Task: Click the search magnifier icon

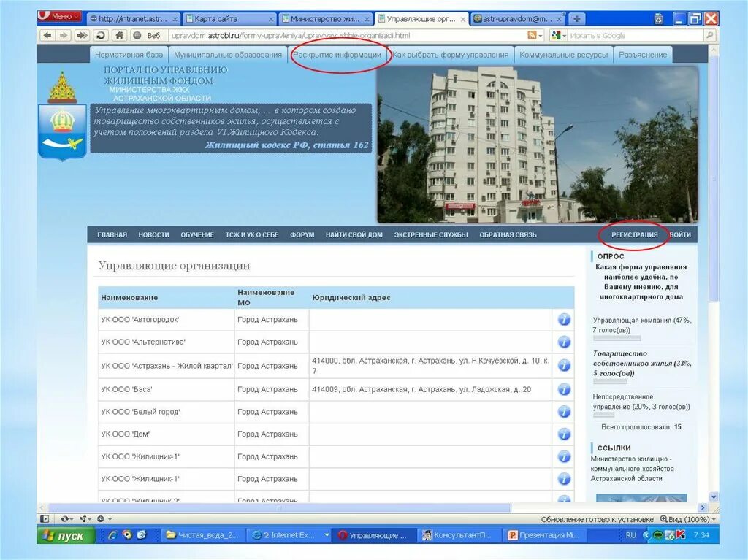Action: [x=709, y=35]
